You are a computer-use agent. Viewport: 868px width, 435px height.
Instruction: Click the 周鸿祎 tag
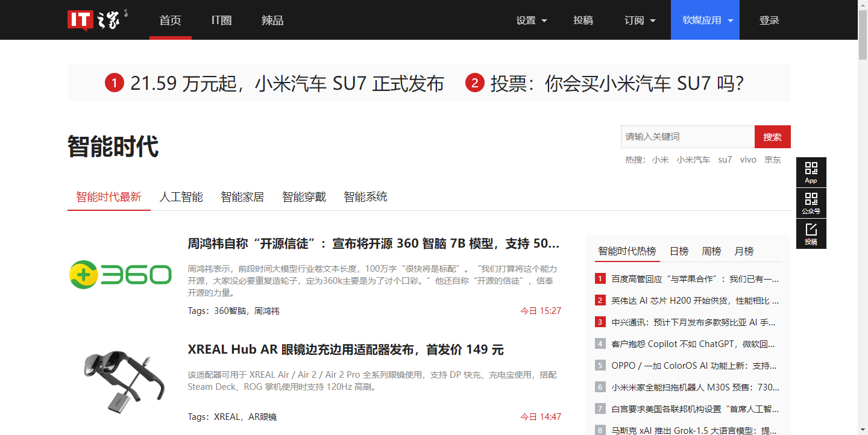tap(267, 311)
